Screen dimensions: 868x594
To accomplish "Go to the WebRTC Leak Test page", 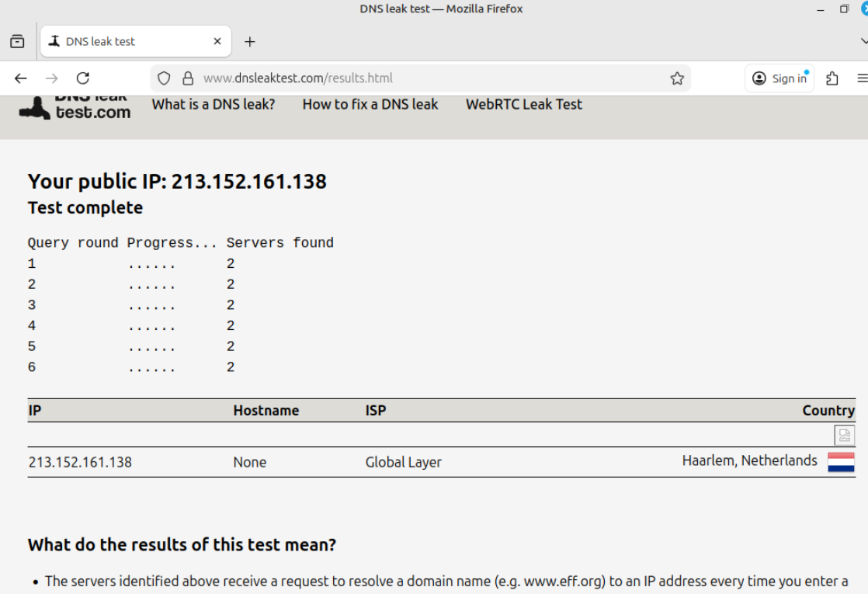I will click(x=523, y=105).
